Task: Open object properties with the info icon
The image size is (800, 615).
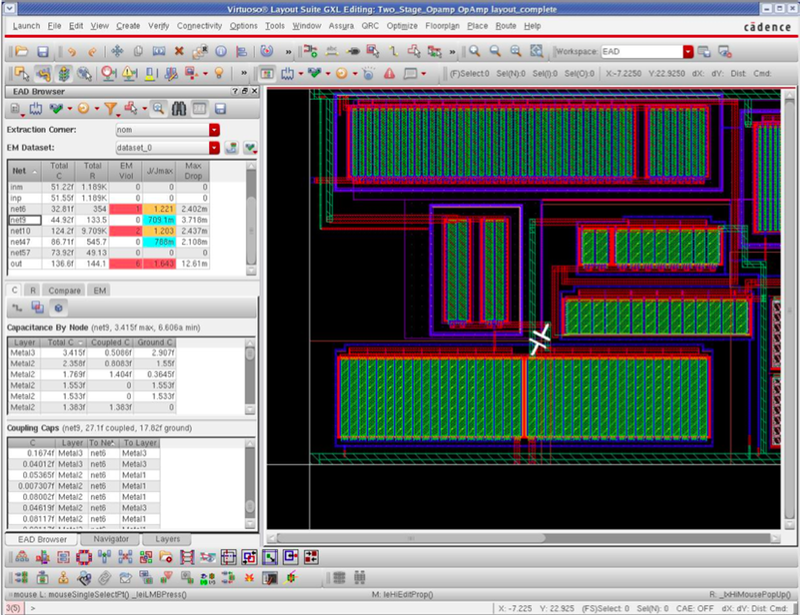Action: 221,51
